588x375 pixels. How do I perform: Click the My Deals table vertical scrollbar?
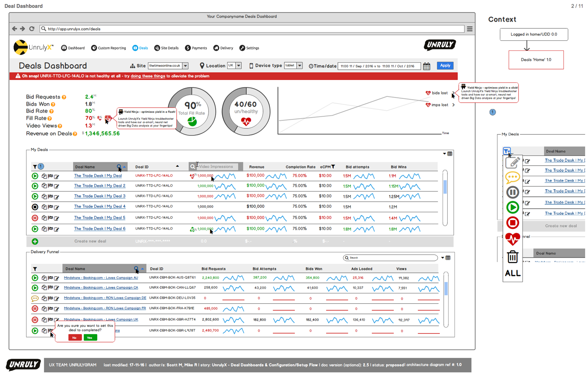pos(445,187)
